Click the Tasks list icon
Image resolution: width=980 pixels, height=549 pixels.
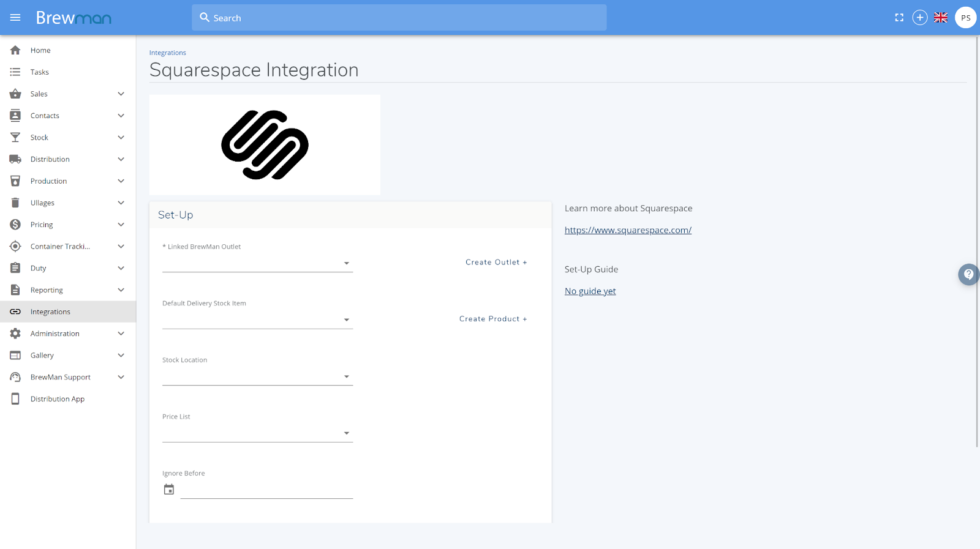pos(15,72)
